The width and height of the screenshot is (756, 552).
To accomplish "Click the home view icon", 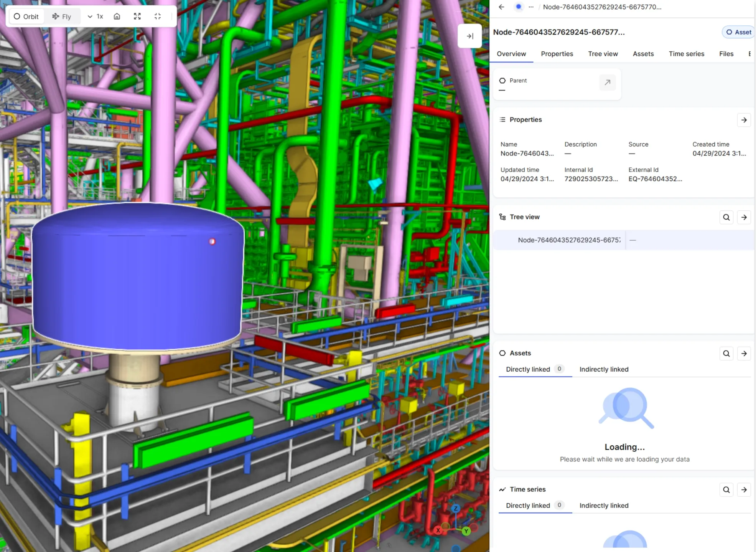I will [117, 17].
